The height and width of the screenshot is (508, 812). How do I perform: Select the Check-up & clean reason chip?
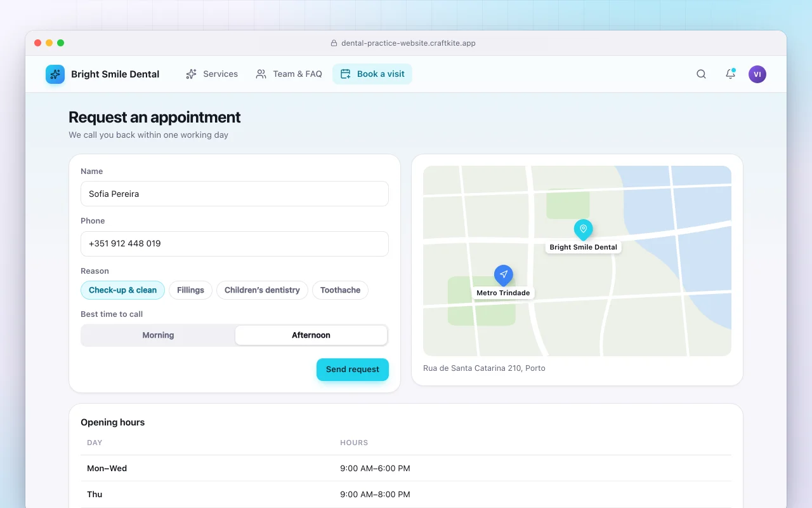(x=122, y=290)
